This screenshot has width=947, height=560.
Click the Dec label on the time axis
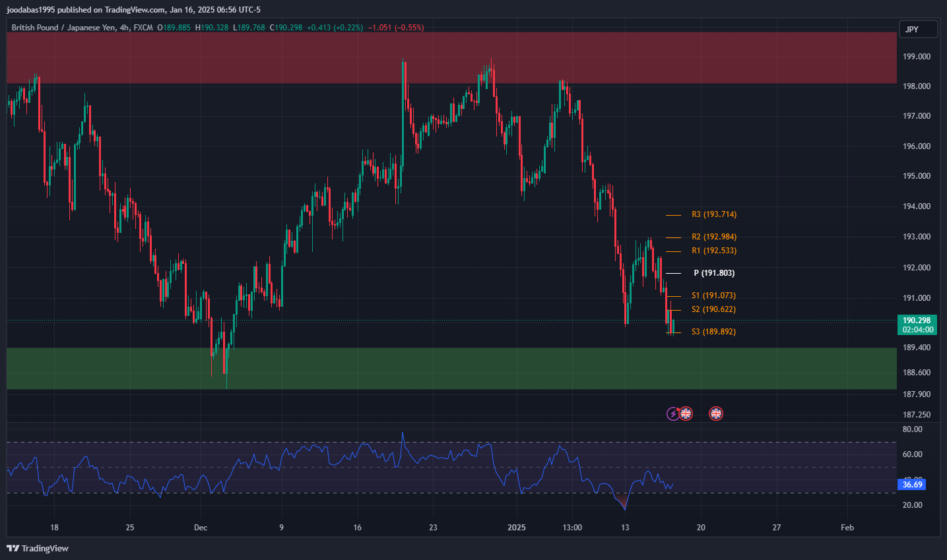(x=201, y=528)
